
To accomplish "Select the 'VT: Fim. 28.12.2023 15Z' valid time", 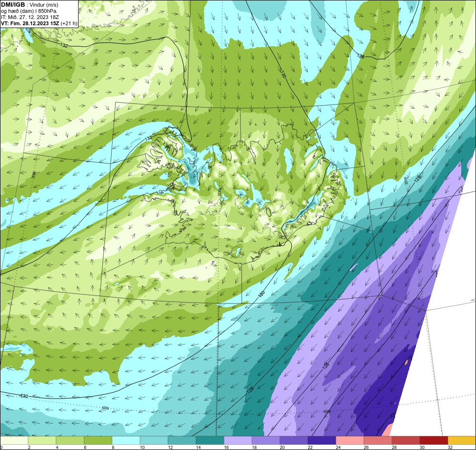I will pos(30,23).
